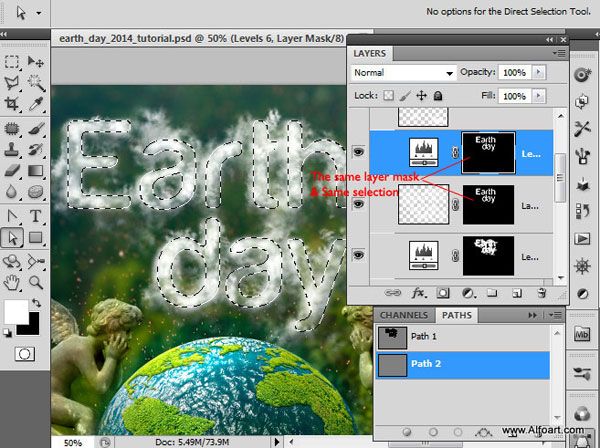
Task: Select the Magic Wand tool
Action: tap(36, 83)
